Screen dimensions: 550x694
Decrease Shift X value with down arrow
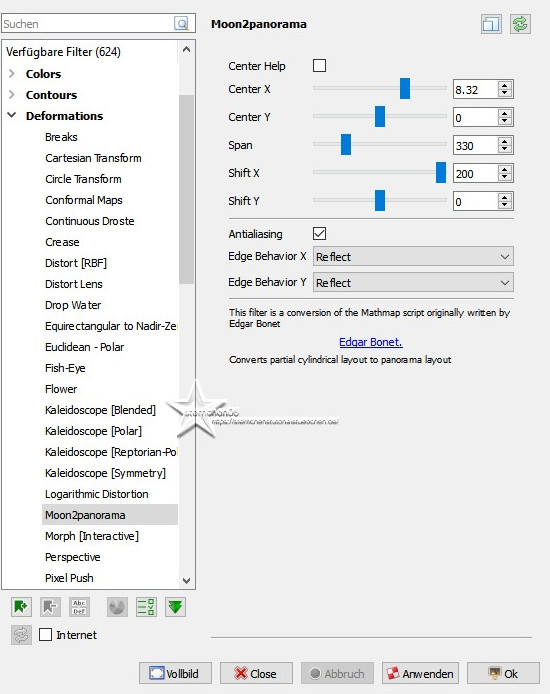504,177
